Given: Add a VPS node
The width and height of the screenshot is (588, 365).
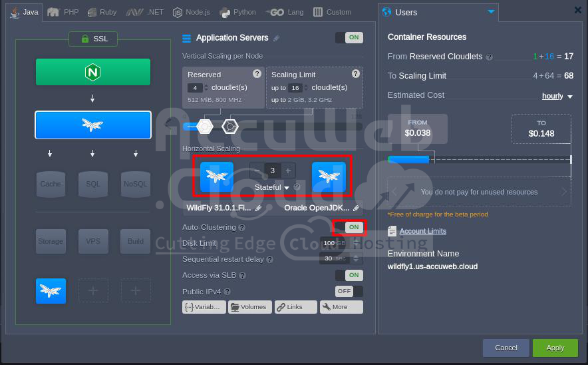Looking at the screenshot, I should pyautogui.click(x=93, y=241).
